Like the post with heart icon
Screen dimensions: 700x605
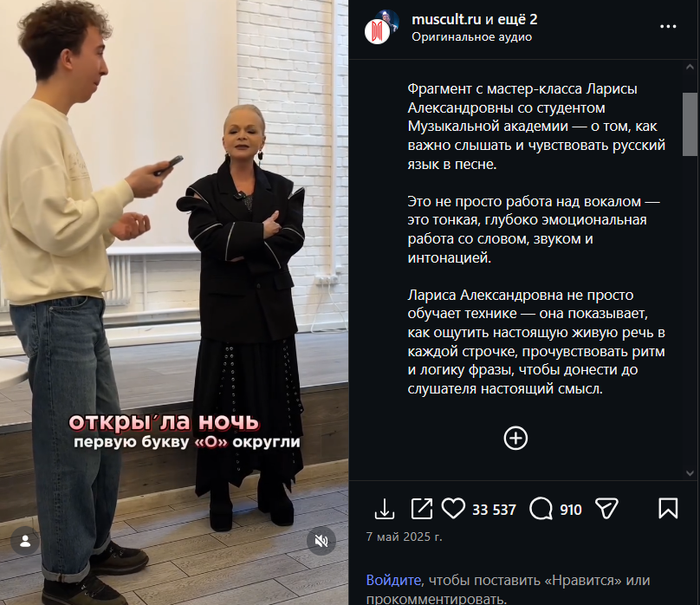pyautogui.click(x=453, y=509)
